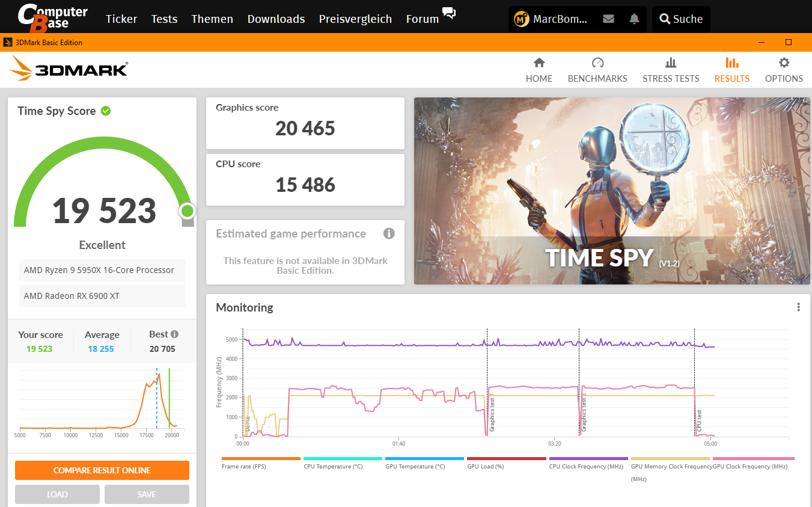
Task: Open the MarcBom user profile name
Action: (560, 19)
